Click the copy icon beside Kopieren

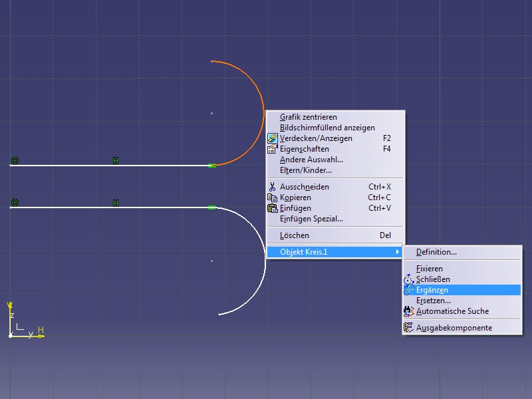pos(273,198)
